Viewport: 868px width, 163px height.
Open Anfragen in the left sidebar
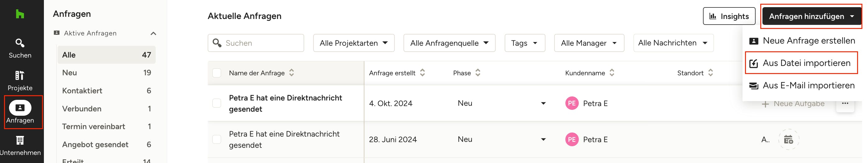coord(20,112)
